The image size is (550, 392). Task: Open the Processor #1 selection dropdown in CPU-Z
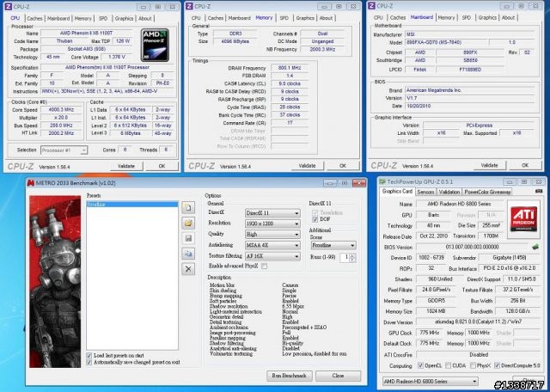click(x=64, y=150)
